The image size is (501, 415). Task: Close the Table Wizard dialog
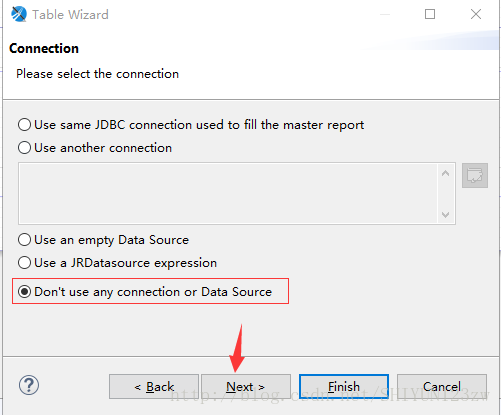click(x=476, y=14)
